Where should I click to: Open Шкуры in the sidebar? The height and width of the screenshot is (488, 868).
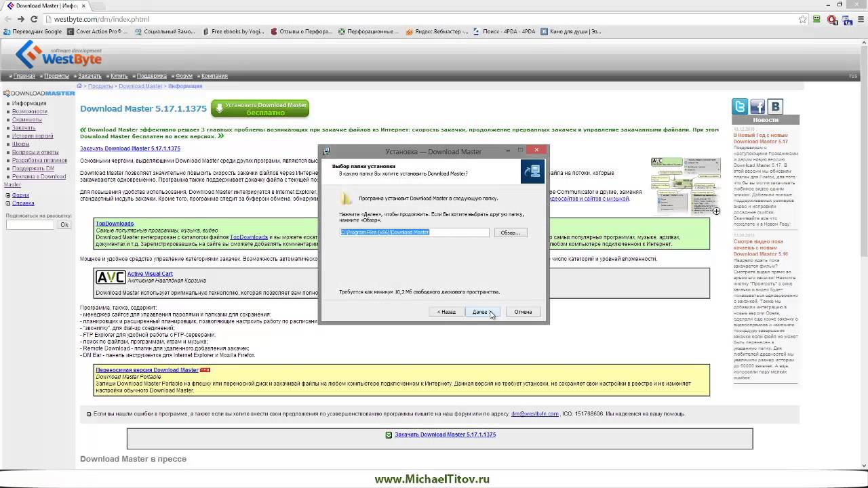[x=20, y=144]
